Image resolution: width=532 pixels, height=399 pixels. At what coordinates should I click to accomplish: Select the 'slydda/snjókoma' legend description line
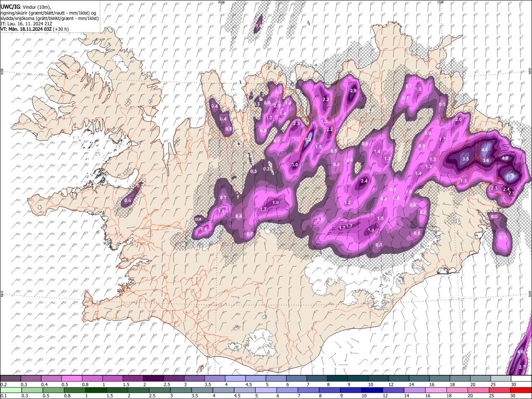(49, 18)
